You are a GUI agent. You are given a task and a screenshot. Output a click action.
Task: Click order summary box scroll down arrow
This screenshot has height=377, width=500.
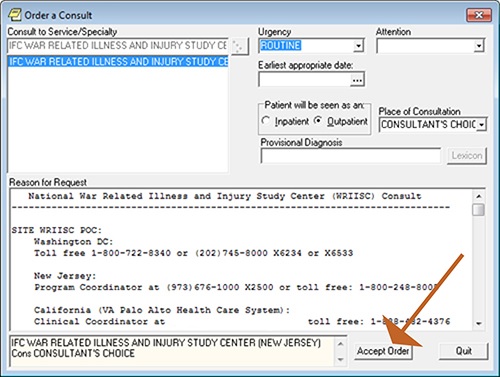(x=340, y=359)
